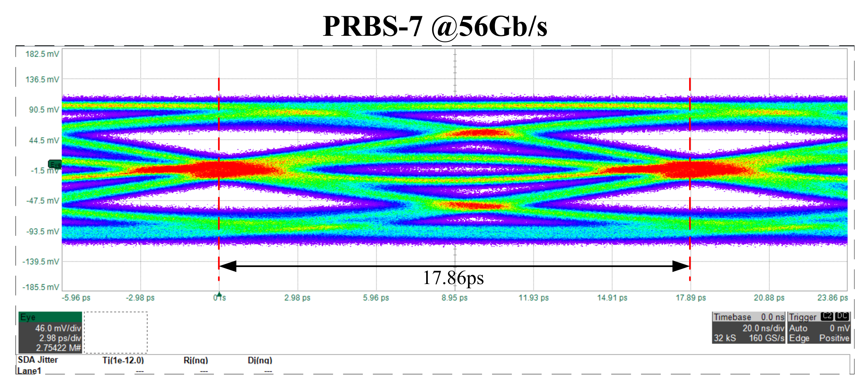Click the Edge trigger type label
868x386 pixels.
pyautogui.click(x=799, y=338)
